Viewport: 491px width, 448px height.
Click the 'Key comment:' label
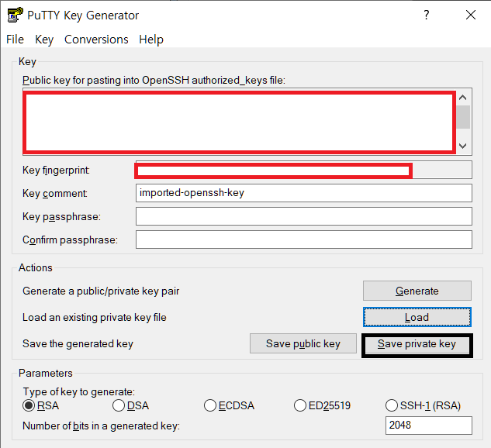[x=55, y=193]
